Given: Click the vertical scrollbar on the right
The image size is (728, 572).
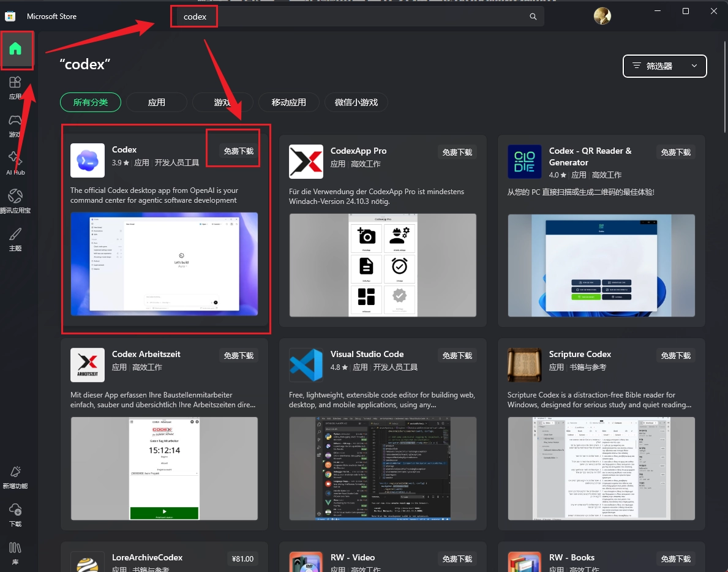Looking at the screenshot, I should point(725,88).
